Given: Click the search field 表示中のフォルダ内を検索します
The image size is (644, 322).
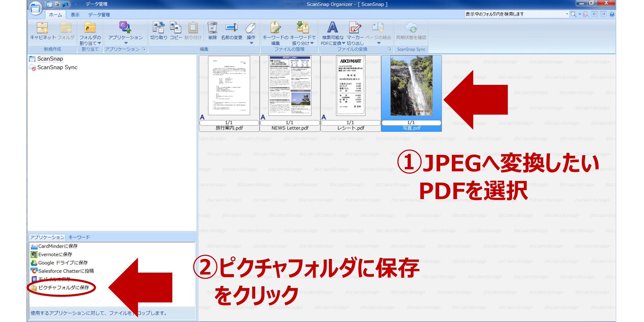Looking at the screenshot, I should point(515,14).
